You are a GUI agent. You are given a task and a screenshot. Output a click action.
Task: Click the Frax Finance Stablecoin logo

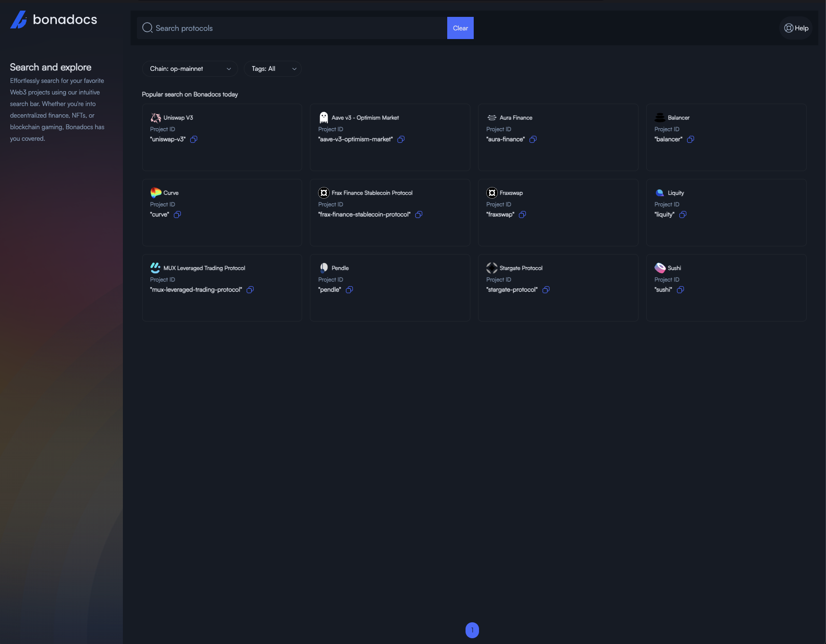324,193
